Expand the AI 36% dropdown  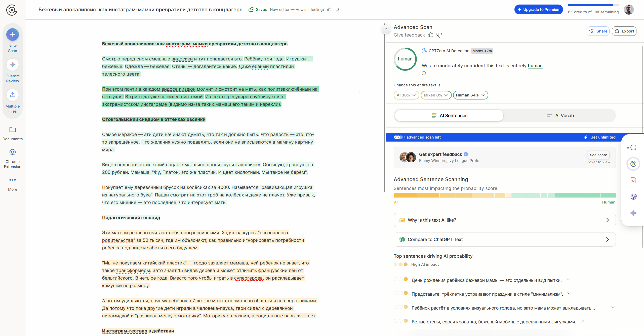tap(406, 95)
